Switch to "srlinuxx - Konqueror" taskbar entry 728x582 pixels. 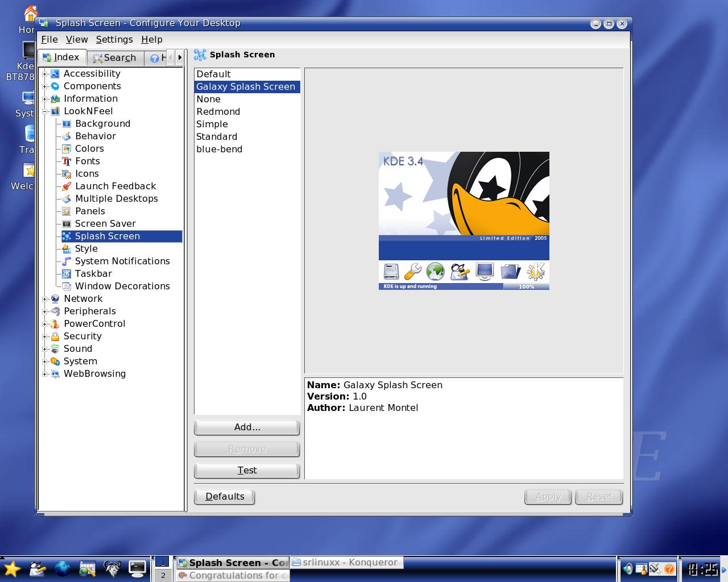click(x=346, y=562)
